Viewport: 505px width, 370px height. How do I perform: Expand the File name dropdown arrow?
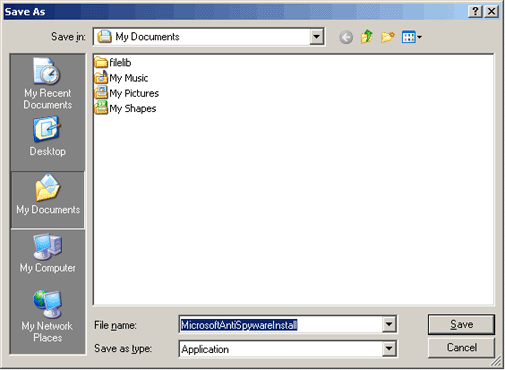[389, 324]
